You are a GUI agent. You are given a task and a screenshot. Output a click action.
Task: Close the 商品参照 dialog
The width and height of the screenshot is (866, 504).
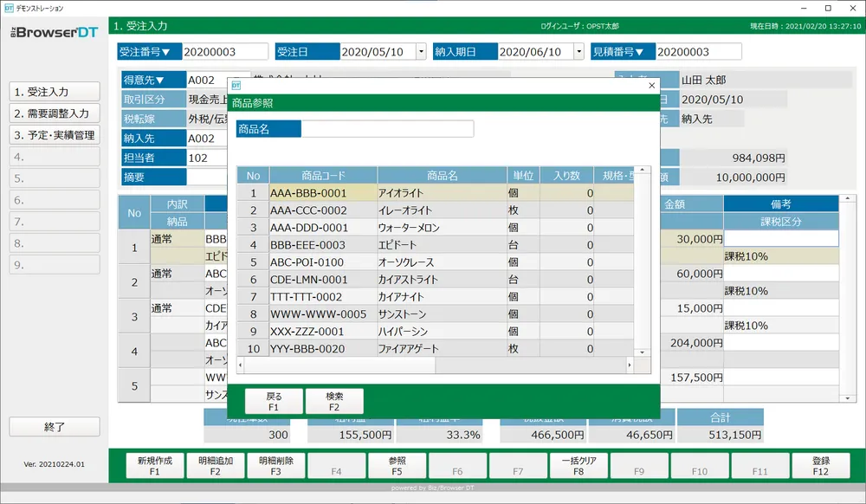coord(651,86)
